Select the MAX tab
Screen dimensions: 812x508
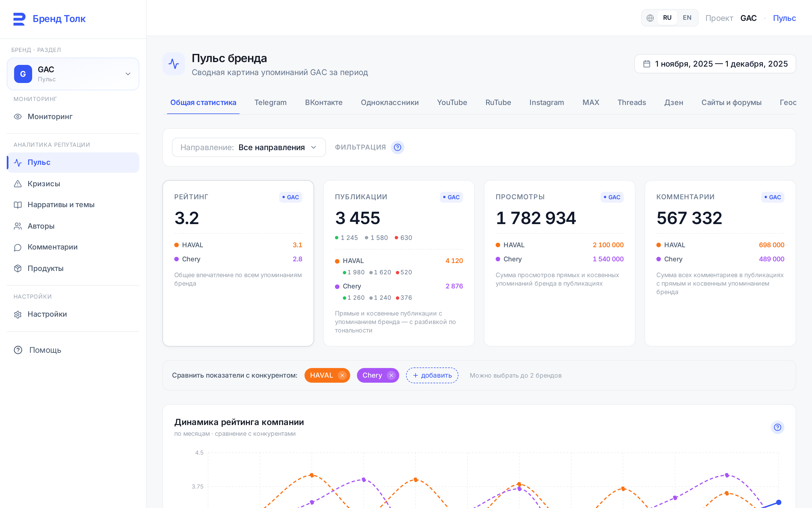[x=591, y=102]
